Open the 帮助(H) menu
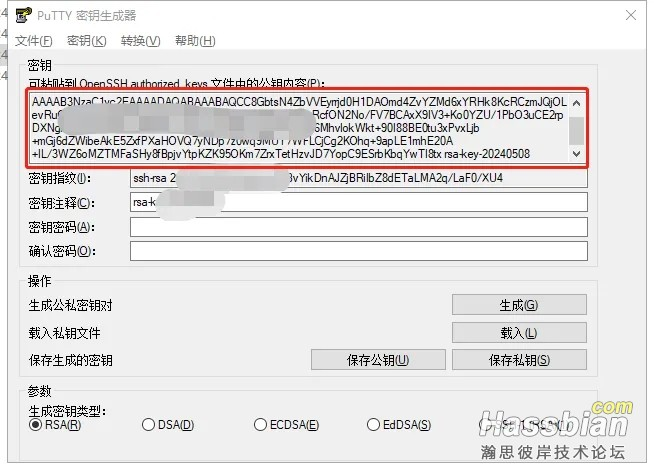 point(195,41)
